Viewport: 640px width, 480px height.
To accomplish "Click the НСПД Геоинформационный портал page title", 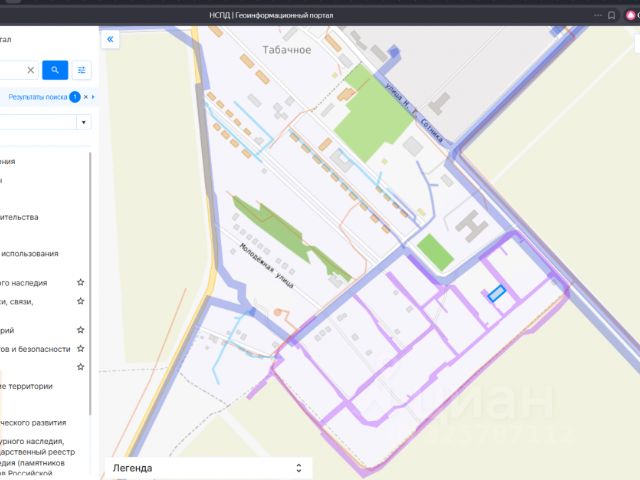I will click(271, 16).
